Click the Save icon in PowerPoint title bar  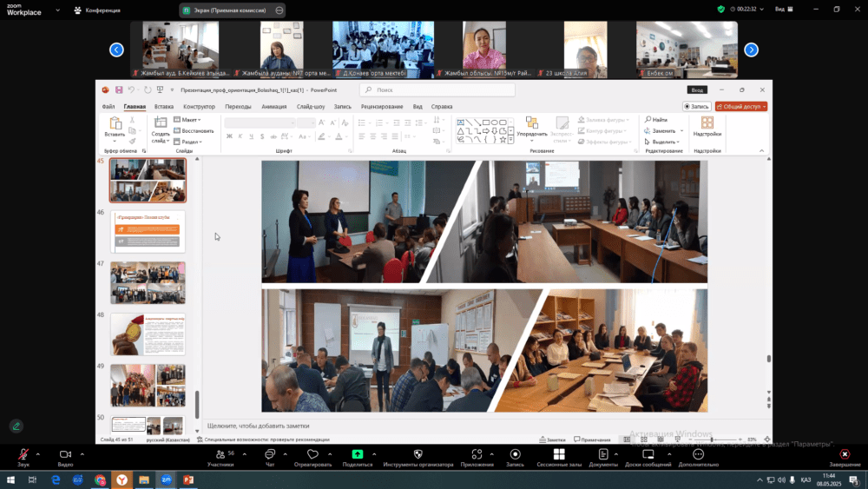pyautogui.click(x=118, y=89)
